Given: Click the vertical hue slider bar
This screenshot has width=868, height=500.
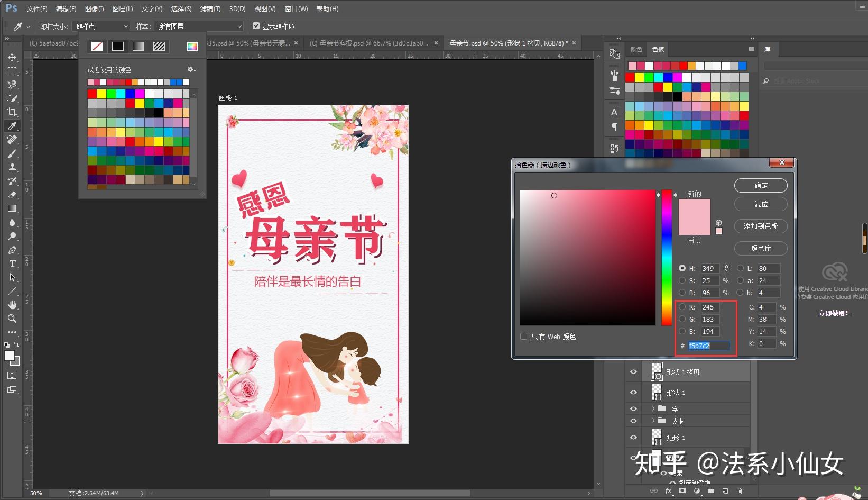Looking at the screenshot, I should (x=667, y=258).
